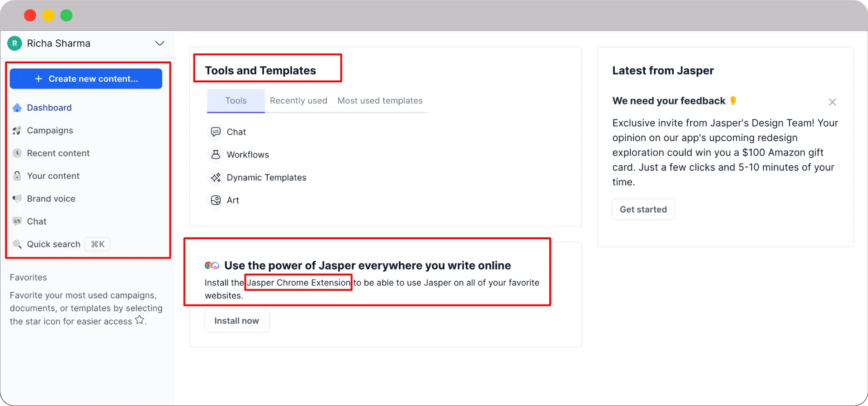The image size is (868, 406).
Task: Click the Brand voice megaphone icon
Action: (17, 198)
